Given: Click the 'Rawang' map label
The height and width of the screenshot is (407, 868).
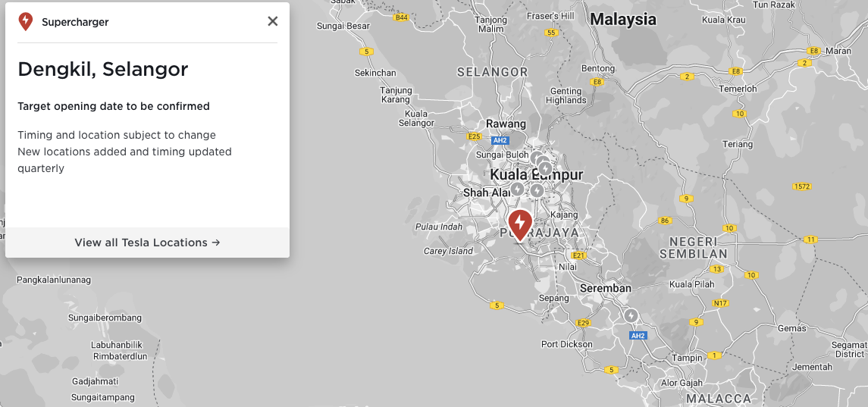Looking at the screenshot, I should tap(506, 124).
